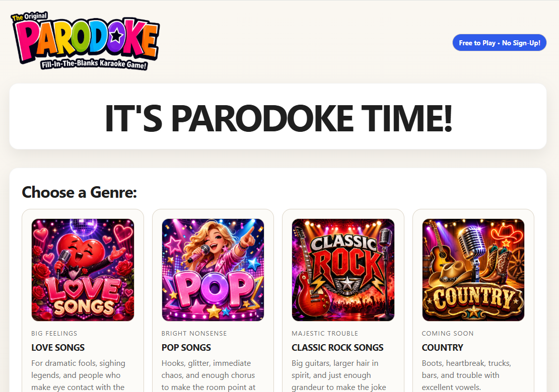Select the LOVE SONGS title
The width and height of the screenshot is (559, 392).
tap(58, 347)
